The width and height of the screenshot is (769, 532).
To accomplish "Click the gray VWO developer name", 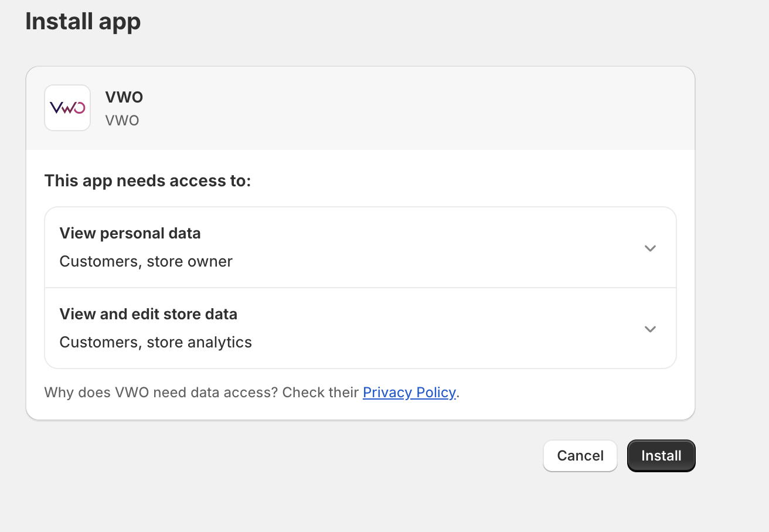I will pos(122,121).
